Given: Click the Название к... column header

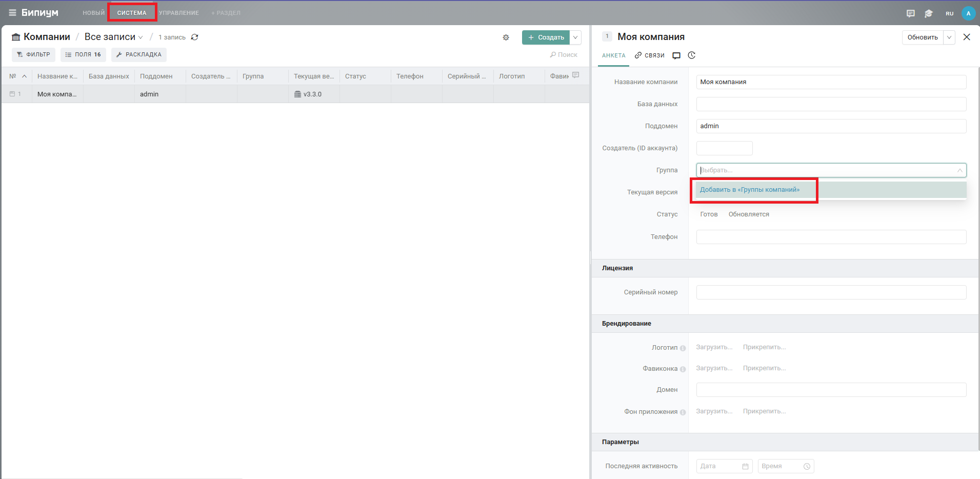Looking at the screenshot, I should 57,76.
